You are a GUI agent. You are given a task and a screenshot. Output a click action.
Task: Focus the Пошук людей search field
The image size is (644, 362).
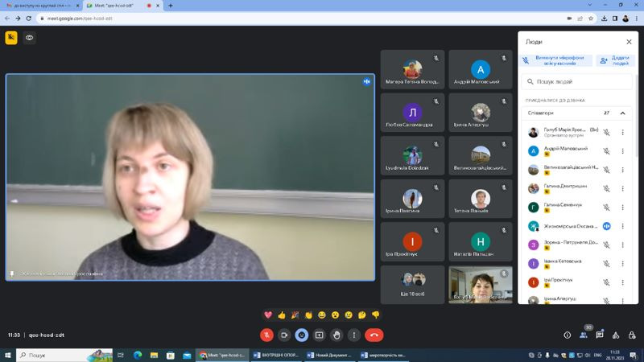click(576, 82)
